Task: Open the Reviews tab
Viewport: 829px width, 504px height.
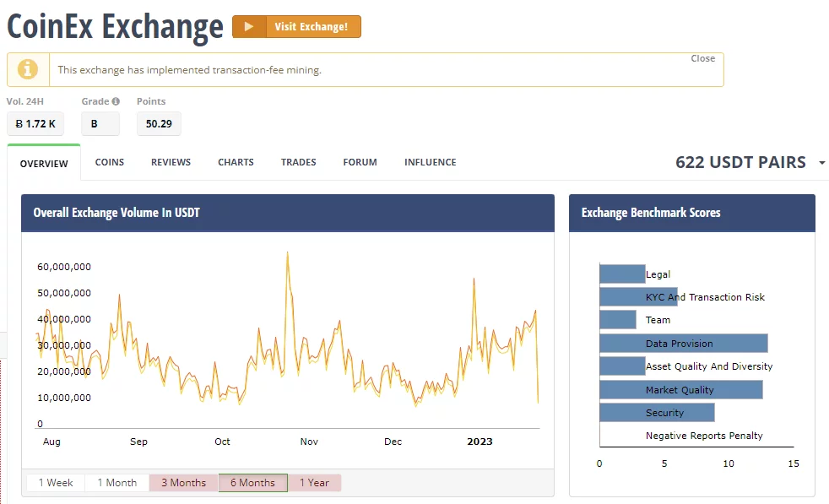Action: pyautogui.click(x=171, y=162)
